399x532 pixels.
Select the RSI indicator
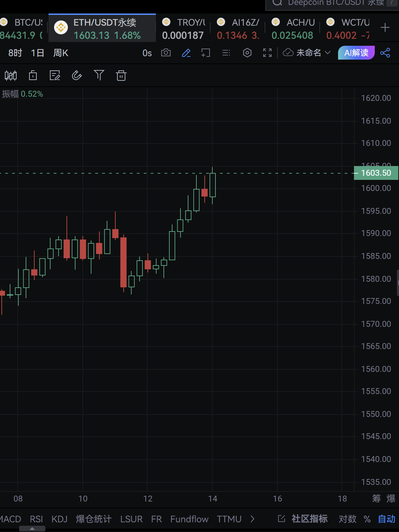36,519
